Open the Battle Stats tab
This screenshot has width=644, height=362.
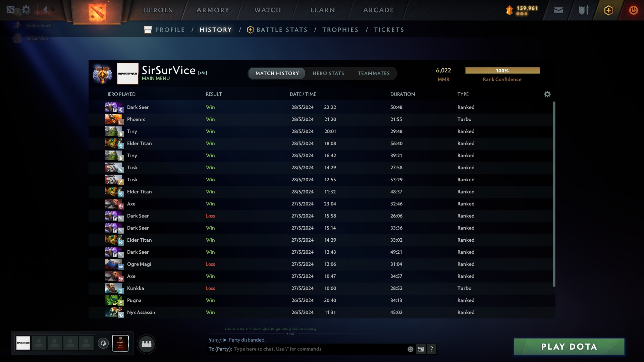point(282,30)
